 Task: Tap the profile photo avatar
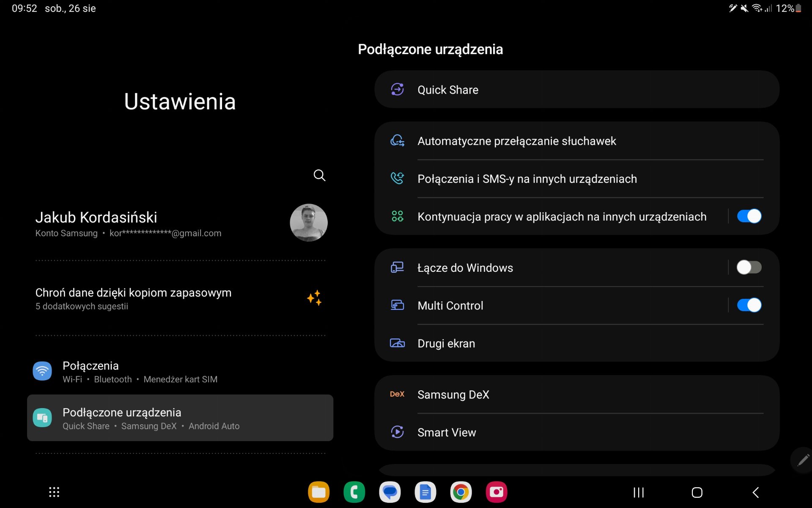pyautogui.click(x=309, y=223)
